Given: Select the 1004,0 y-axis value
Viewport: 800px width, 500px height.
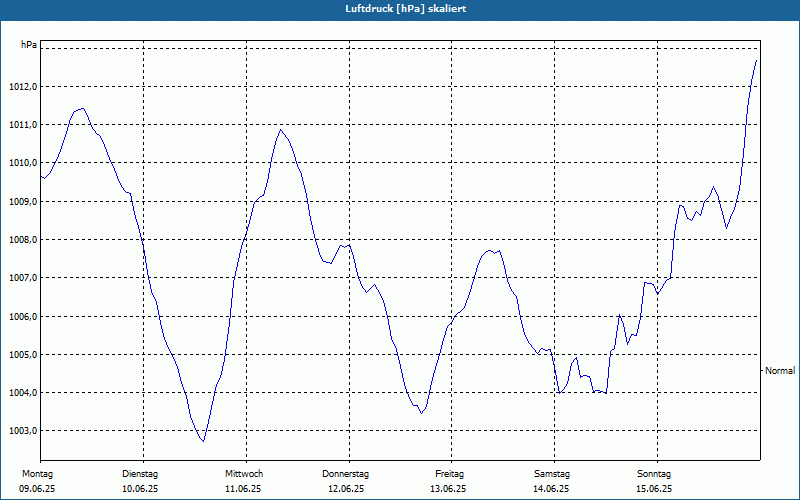Looking at the screenshot, I should click(x=23, y=393).
